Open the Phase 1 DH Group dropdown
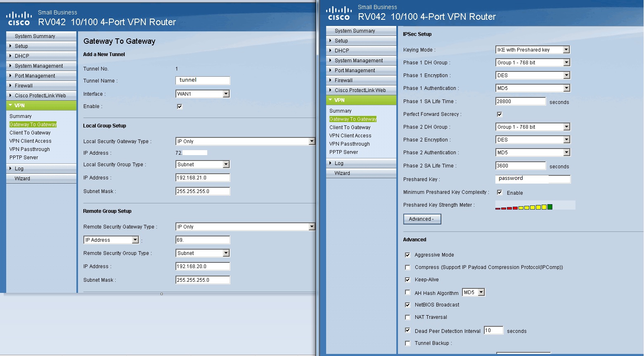 [x=533, y=62]
